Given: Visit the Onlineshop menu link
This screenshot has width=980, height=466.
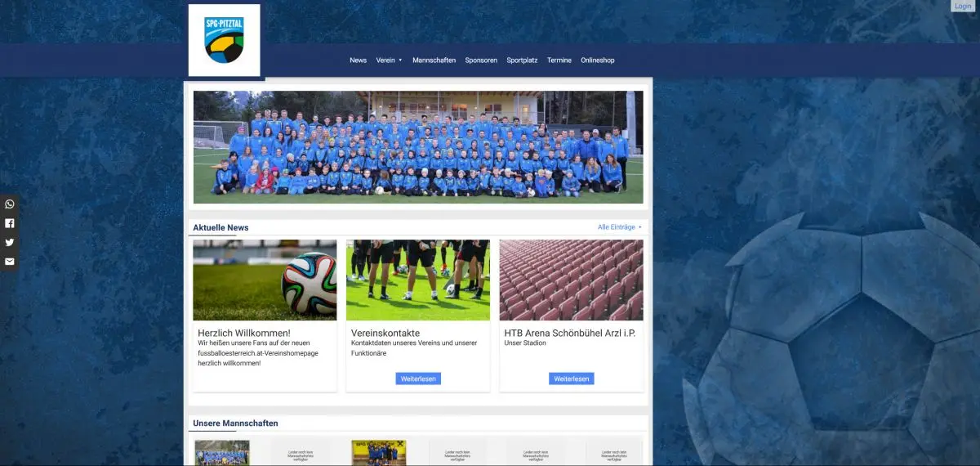Looking at the screenshot, I should pyautogui.click(x=598, y=60).
